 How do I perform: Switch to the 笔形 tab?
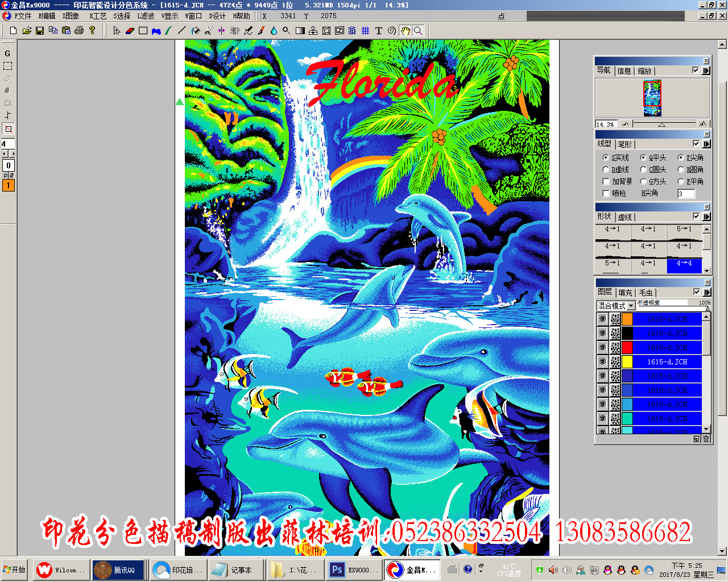click(624, 144)
